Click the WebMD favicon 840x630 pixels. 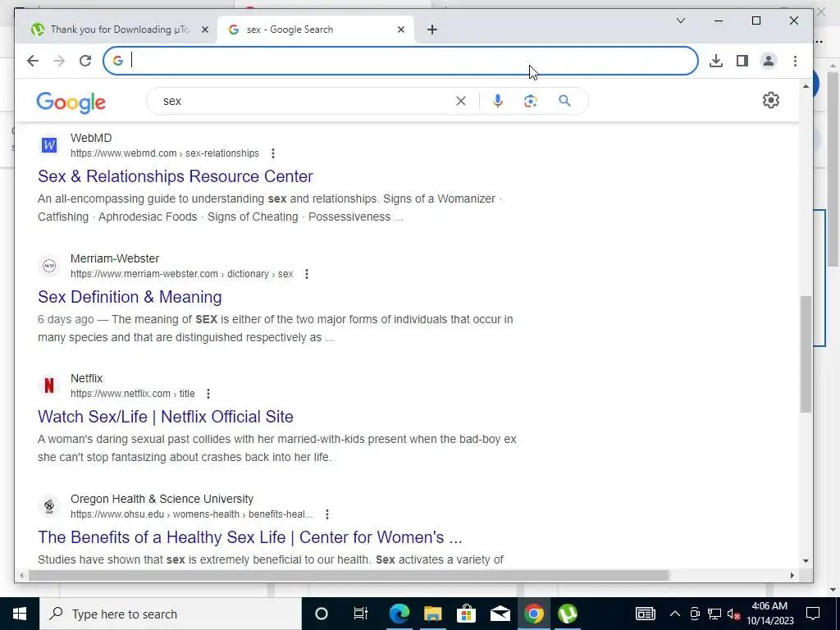pyautogui.click(x=49, y=145)
